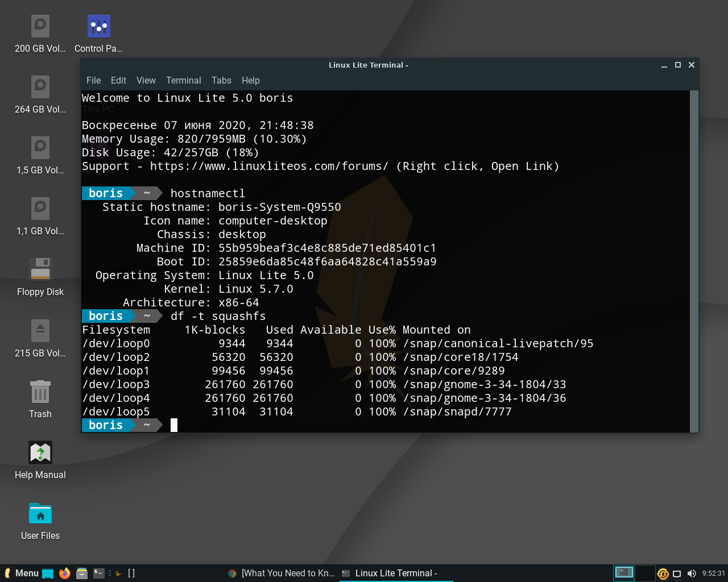Open a new terminal via the taskbar launcher

[99, 573]
